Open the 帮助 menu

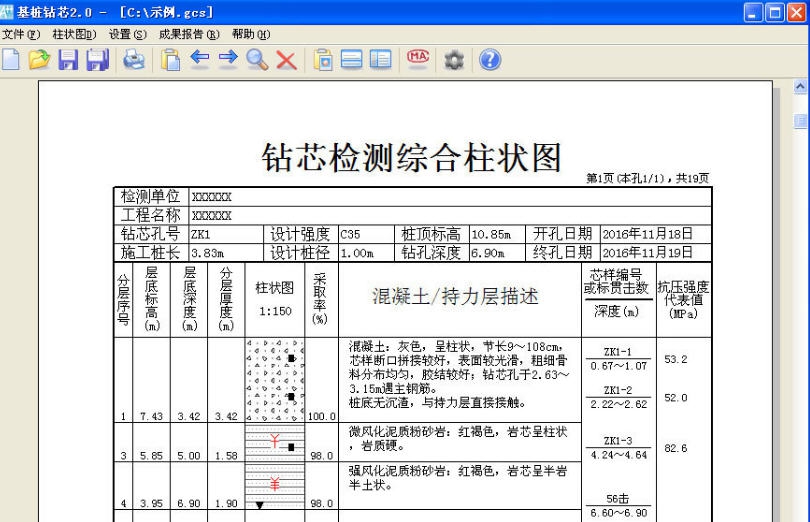[x=251, y=33]
